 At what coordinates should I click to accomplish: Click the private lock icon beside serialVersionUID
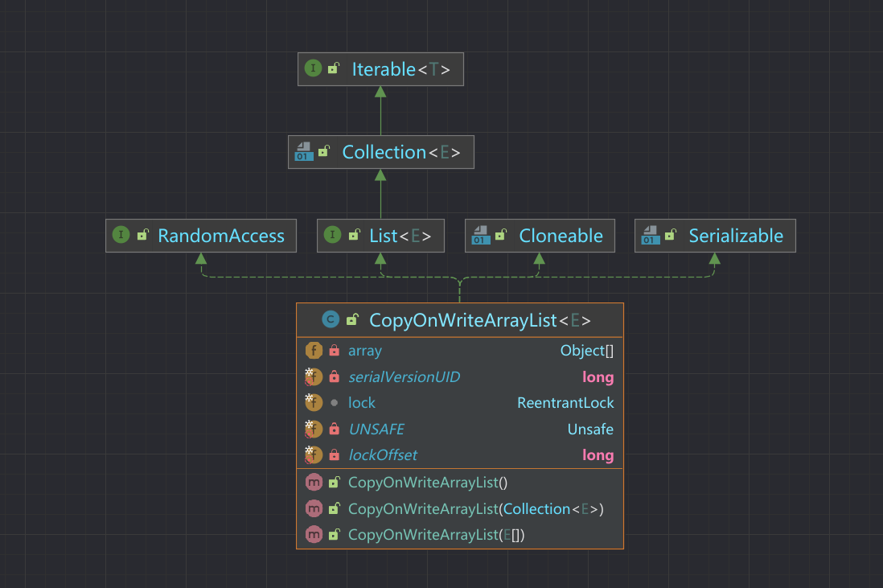pos(334,376)
